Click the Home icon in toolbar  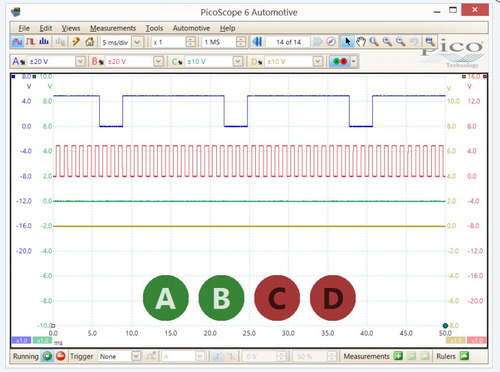[x=89, y=42]
